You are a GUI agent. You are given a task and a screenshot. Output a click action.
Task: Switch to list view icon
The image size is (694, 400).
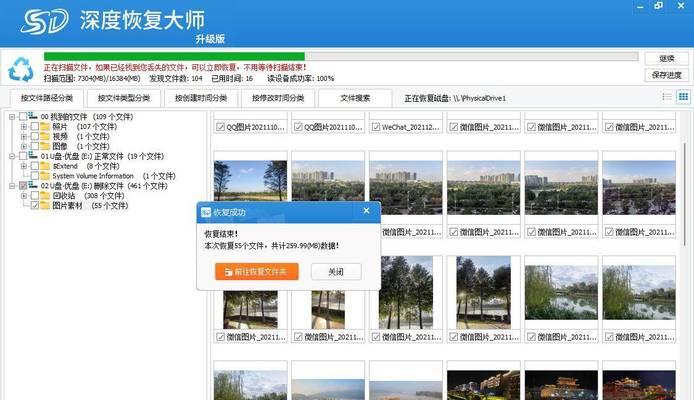click(x=667, y=97)
